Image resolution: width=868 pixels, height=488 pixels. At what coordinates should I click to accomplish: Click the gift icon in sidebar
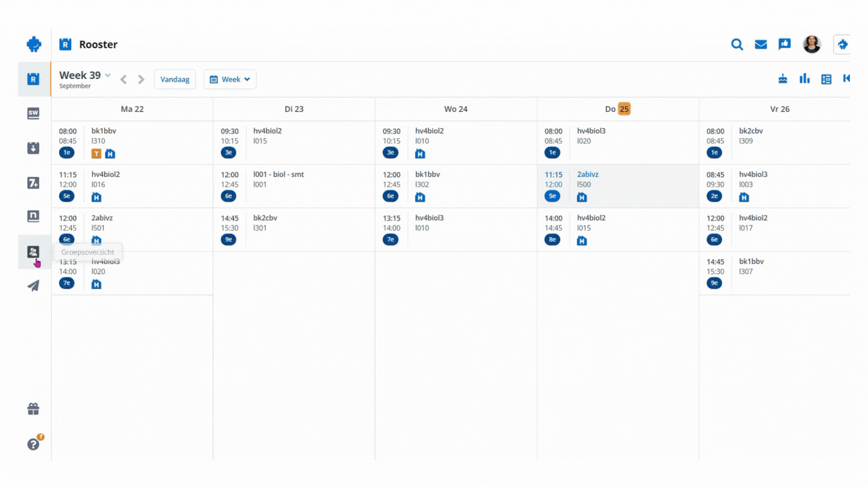(x=33, y=409)
